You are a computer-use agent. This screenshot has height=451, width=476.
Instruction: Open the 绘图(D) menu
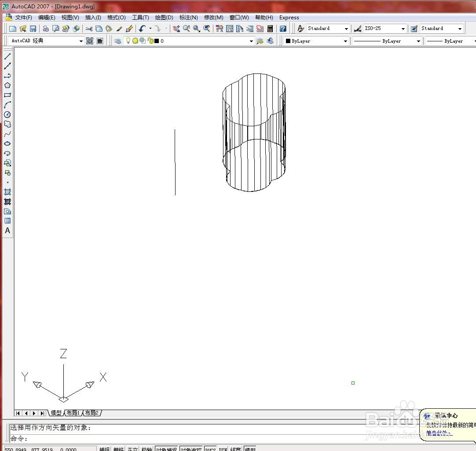164,18
